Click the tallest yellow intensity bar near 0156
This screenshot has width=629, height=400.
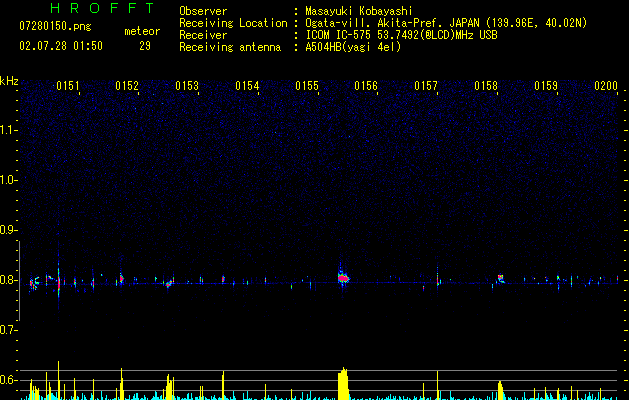(x=343, y=384)
